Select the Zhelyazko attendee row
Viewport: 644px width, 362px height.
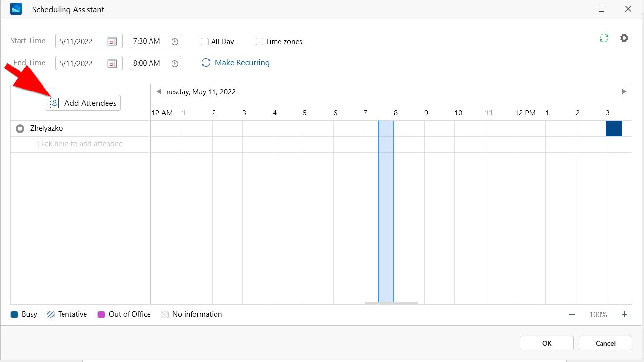[80, 129]
